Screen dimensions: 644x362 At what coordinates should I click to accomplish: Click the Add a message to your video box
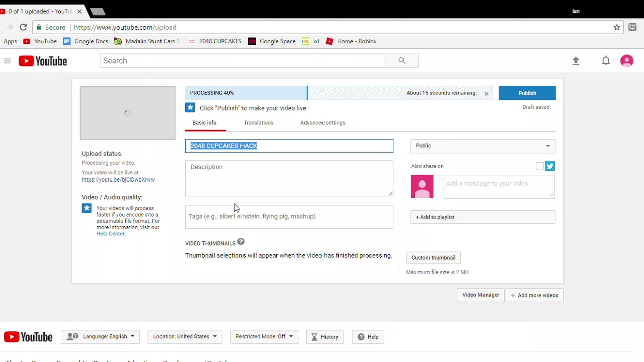point(499,187)
